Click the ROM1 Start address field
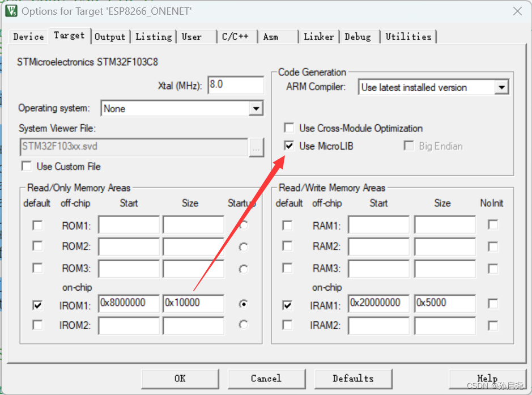 click(129, 224)
